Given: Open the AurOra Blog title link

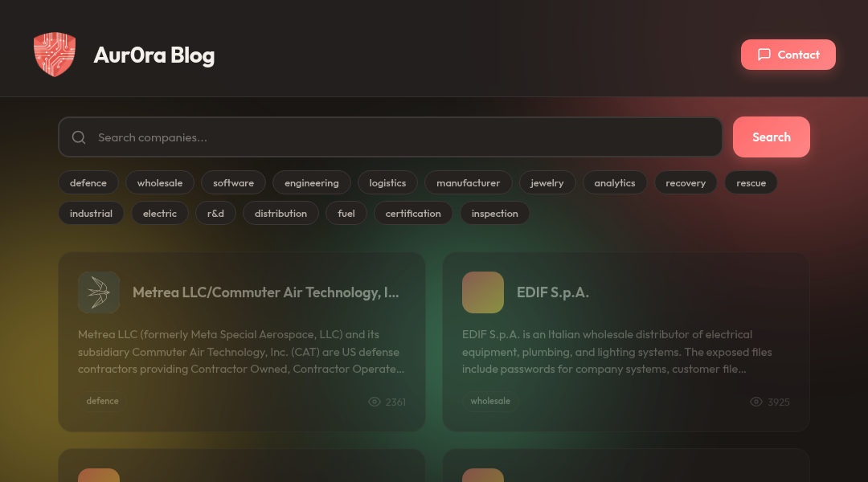Looking at the screenshot, I should coord(154,55).
